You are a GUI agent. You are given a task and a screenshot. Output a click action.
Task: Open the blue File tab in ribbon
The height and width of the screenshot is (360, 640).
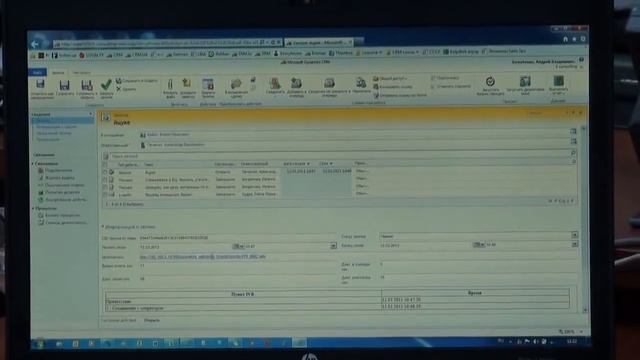37,72
